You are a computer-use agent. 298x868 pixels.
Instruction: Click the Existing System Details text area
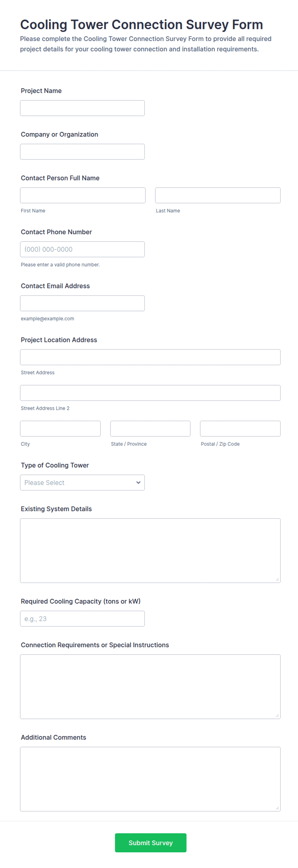coord(150,551)
